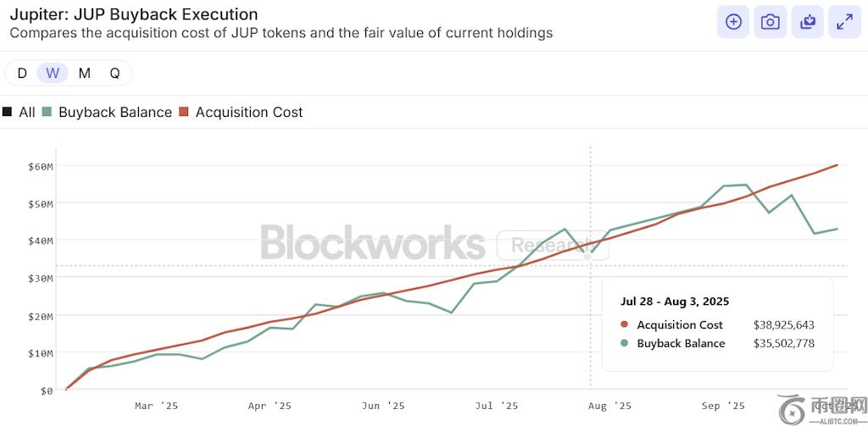Download chart data using download icon
The height and width of the screenshot is (426, 868).
point(808,22)
